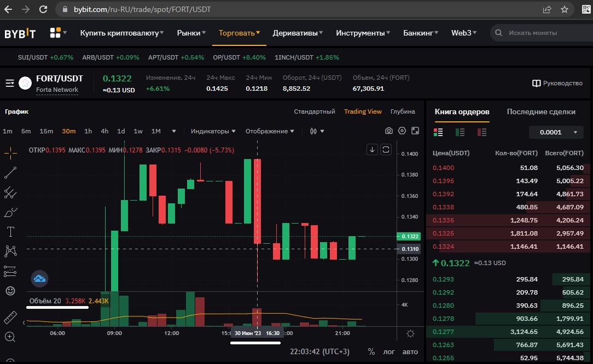Click the zoom-in magnifier tool
Screen dimensions: 593x364
click(x=10, y=337)
